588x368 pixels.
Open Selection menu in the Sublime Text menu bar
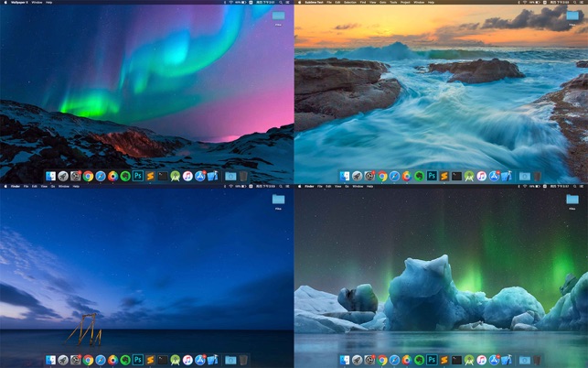coord(351,3)
